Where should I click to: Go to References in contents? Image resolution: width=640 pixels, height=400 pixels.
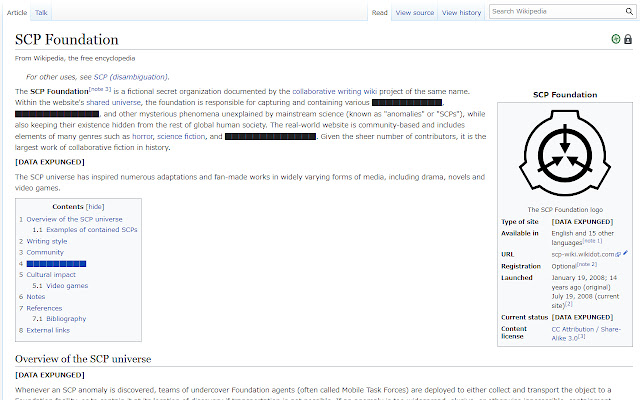point(44,308)
